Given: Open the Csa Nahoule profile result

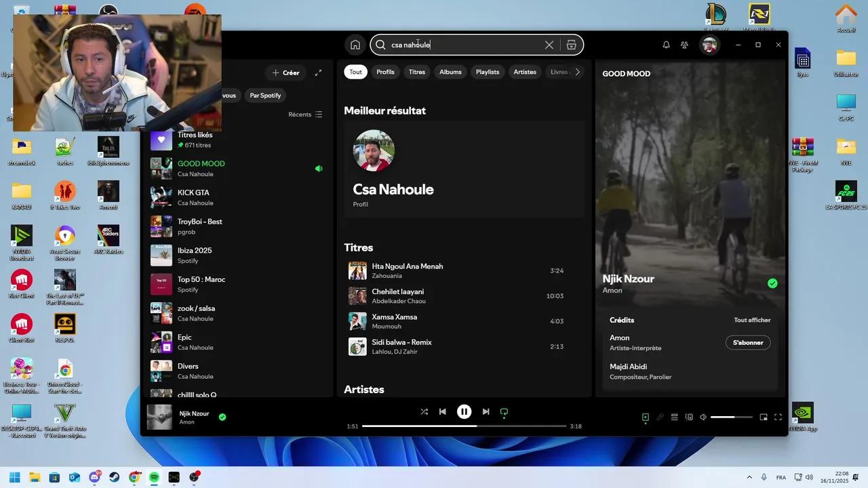Looking at the screenshot, I should click(464, 169).
